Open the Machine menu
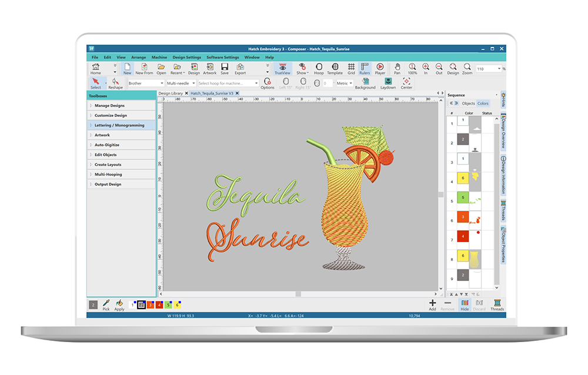588x375 pixels. (159, 57)
